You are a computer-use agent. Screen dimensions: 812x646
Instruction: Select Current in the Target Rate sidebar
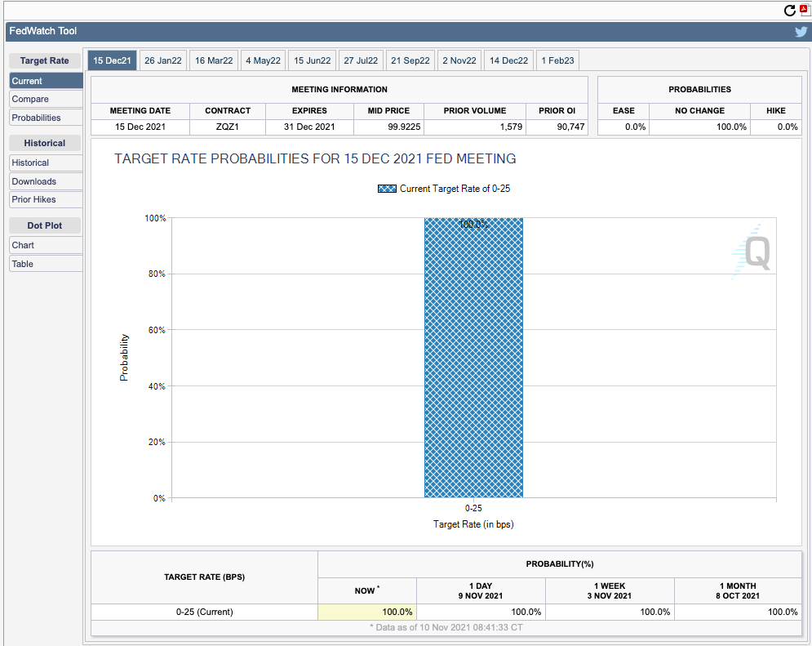coord(46,81)
